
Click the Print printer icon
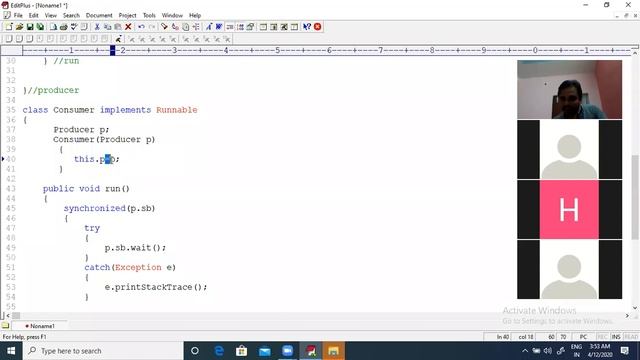pos(63,27)
